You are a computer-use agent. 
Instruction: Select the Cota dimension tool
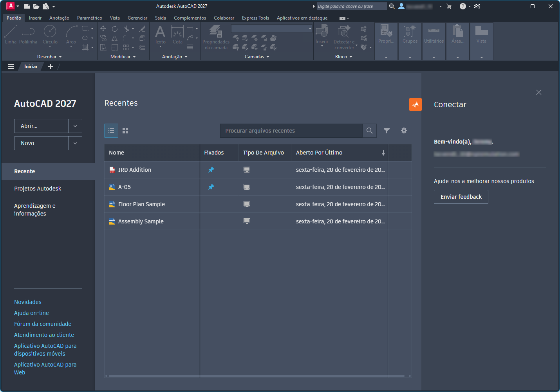click(177, 34)
